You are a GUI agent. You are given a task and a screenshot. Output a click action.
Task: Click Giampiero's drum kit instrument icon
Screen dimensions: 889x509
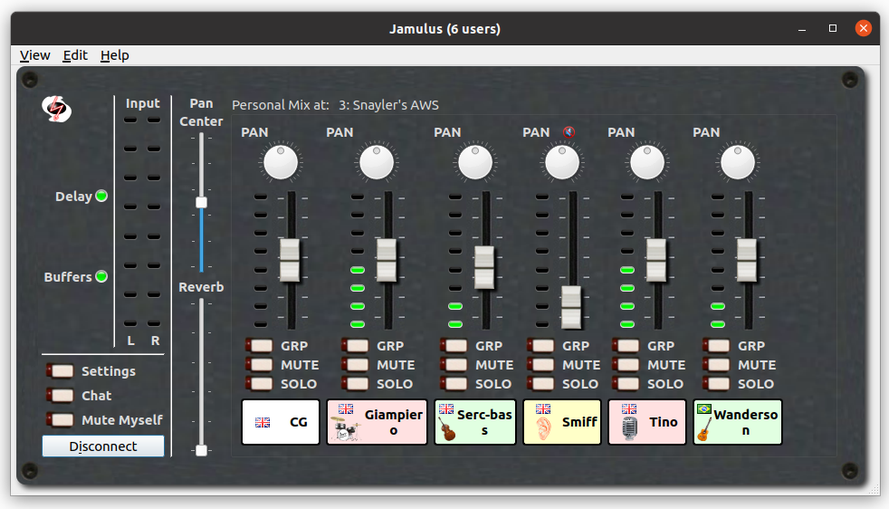(345, 431)
